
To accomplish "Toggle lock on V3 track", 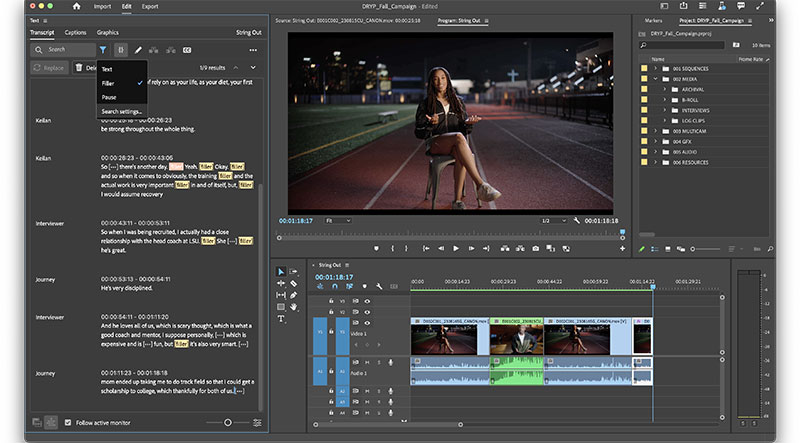I will click(331, 301).
